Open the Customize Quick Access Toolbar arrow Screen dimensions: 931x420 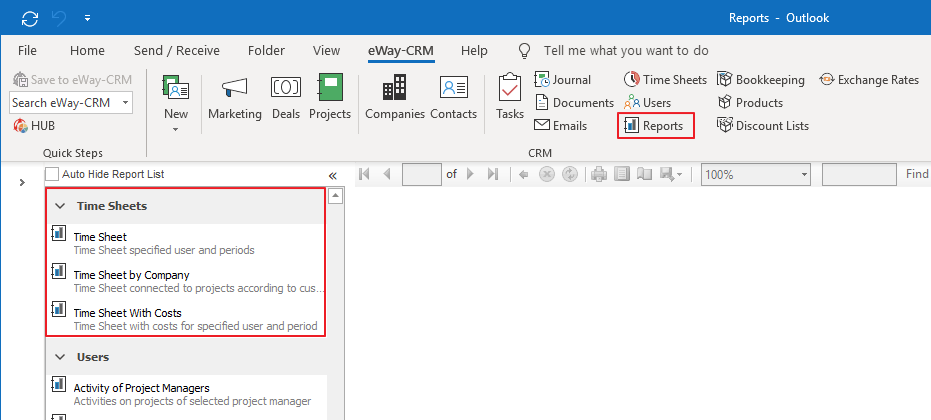(x=87, y=18)
